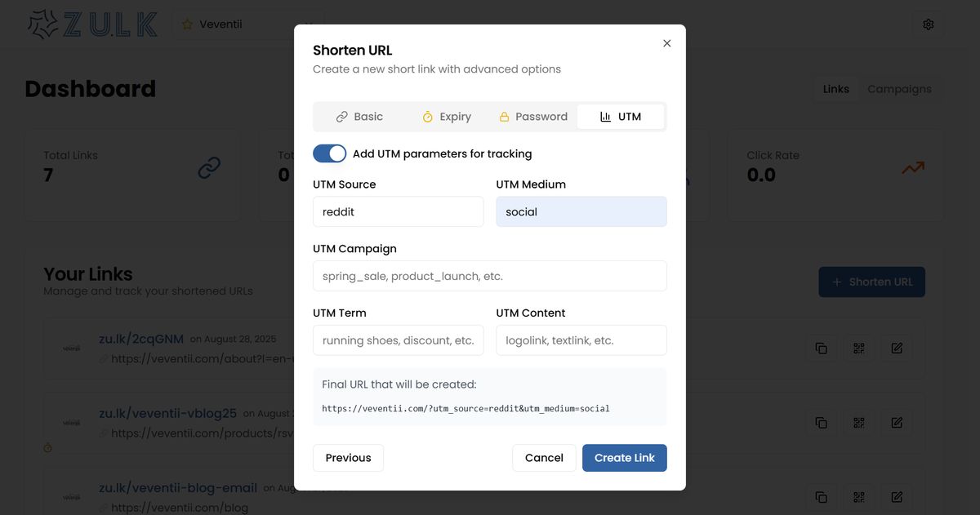Click into the UTM Term field
Screen dimensions: 980x515
tap(398, 340)
